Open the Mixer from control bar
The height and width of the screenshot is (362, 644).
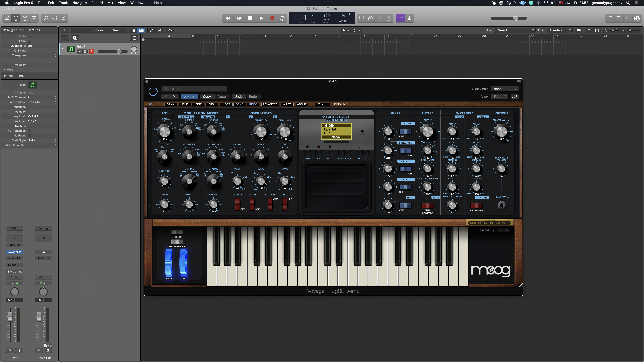pos(55,18)
